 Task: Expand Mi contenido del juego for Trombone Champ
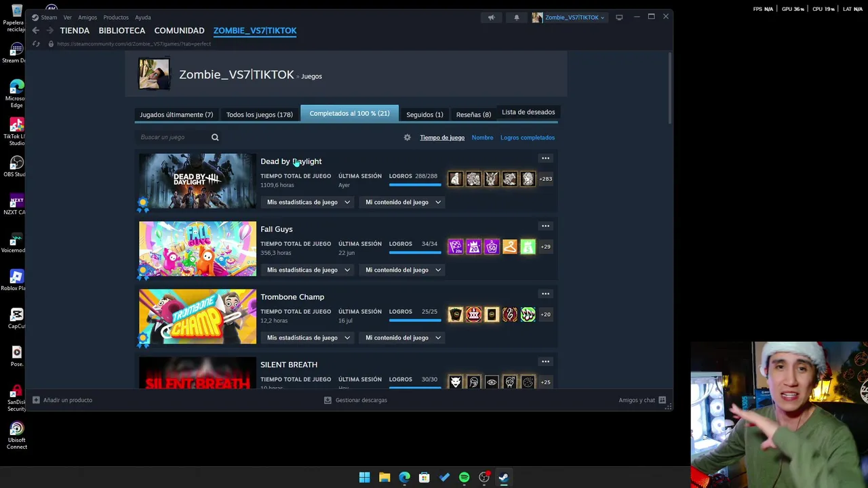(403, 338)
